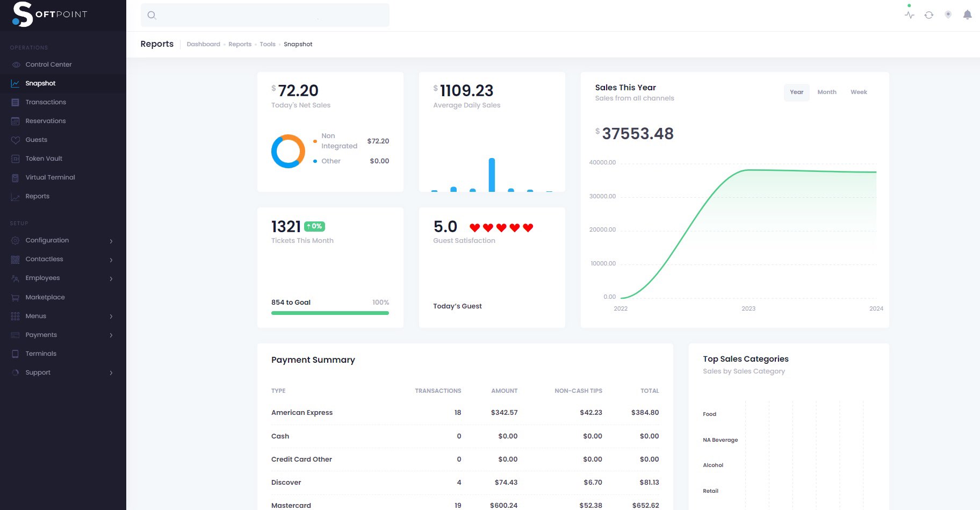980x510 pixels.
Task: Click the Guests heart icon
Action: point(16,140)
